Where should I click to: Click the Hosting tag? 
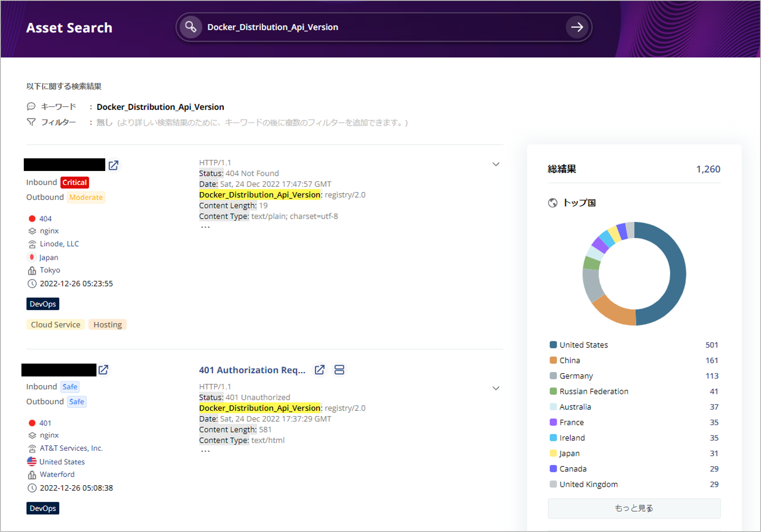(x=107, y=325)
